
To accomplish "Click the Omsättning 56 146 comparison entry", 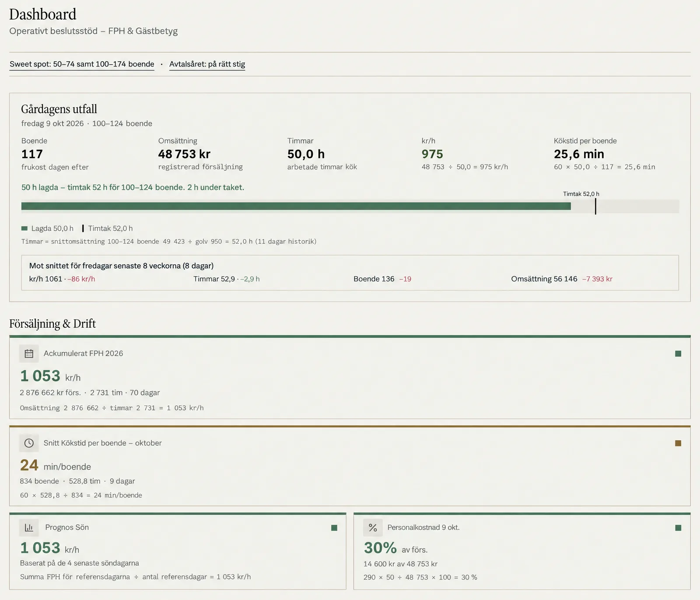I will coord(562,279).
